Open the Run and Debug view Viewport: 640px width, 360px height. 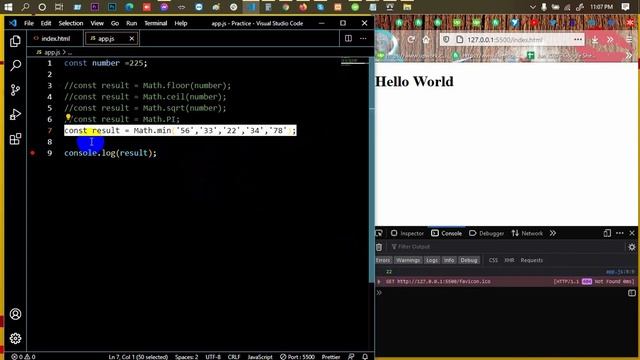coord(15,114)
